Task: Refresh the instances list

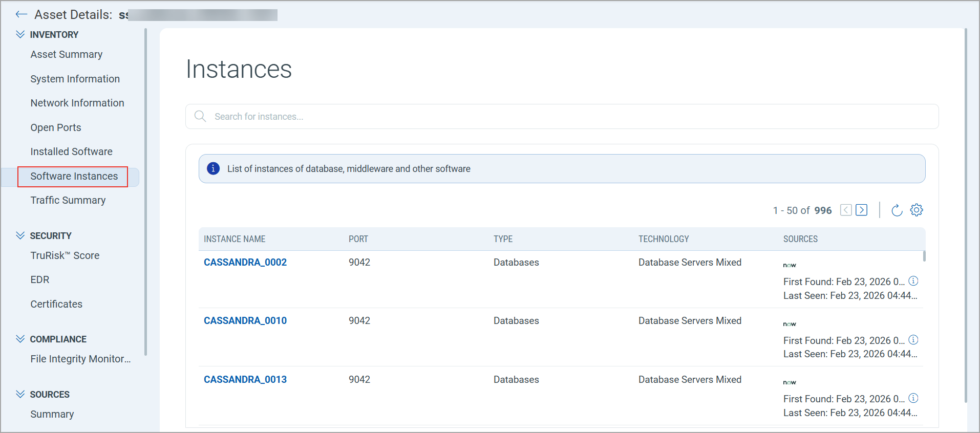Action: click(x=897, y=210)
